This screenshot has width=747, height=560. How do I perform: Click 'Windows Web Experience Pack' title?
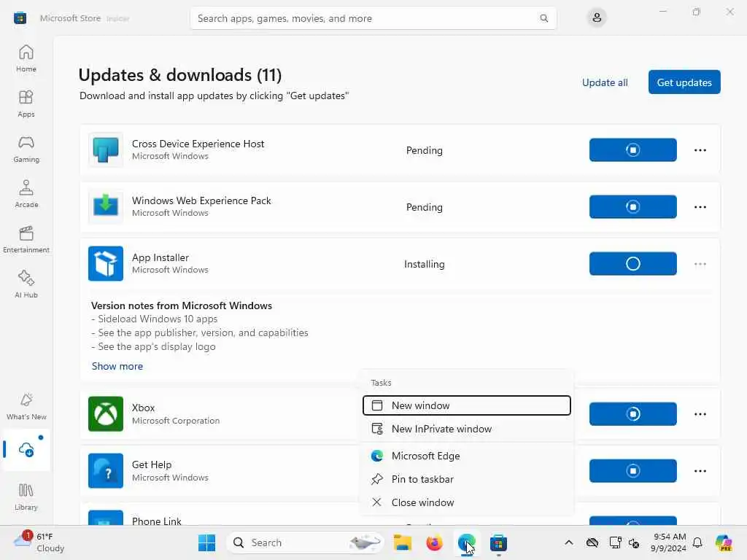pos(201,201)
